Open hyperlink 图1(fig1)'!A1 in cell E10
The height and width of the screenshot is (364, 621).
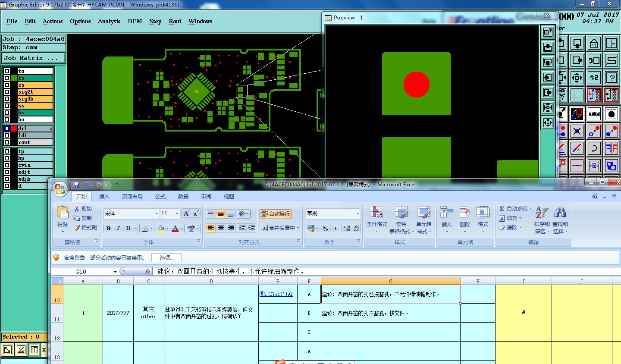coord(276,294)
